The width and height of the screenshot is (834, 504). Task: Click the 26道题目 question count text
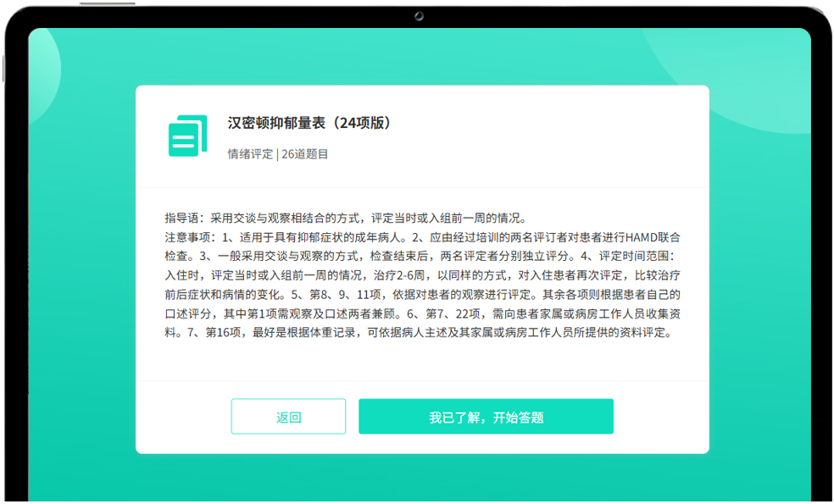coord(304,154)
